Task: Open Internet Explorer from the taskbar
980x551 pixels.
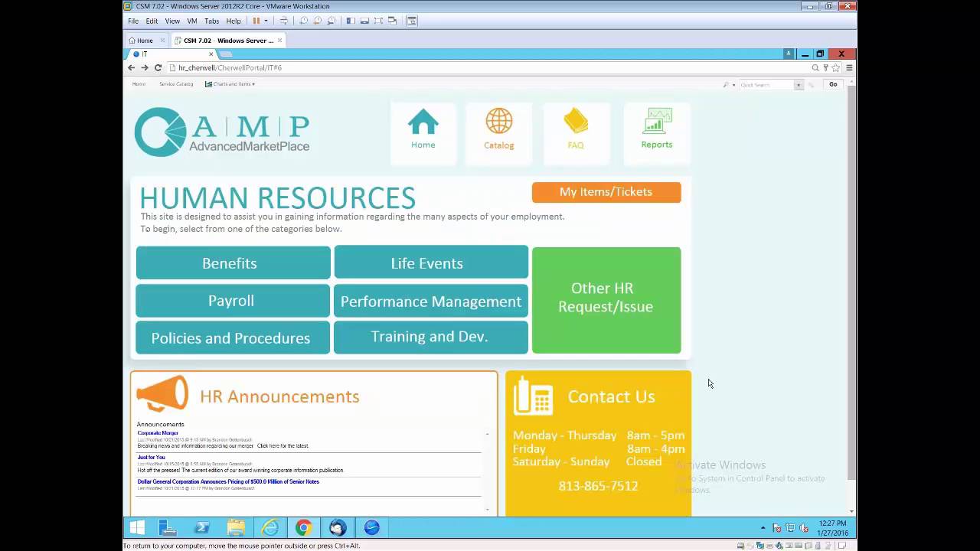Action: pyautogui.click(x=270, y=527)
